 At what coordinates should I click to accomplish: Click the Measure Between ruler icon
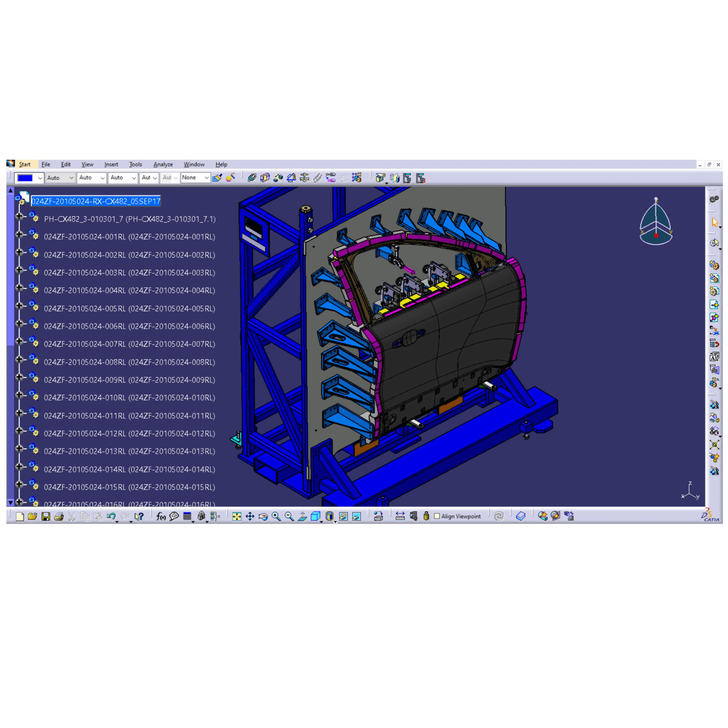(400, 516)
